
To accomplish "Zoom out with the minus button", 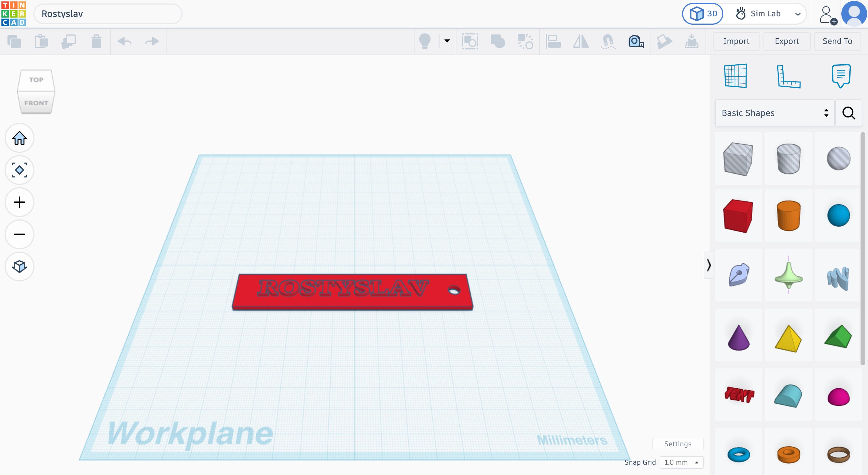I will click(20, 234).
